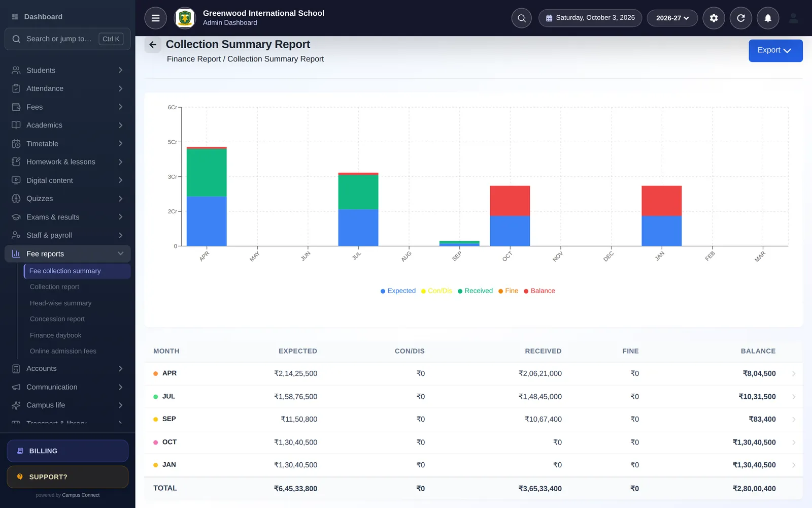Open the Export dropdown button

coord(775,50)
